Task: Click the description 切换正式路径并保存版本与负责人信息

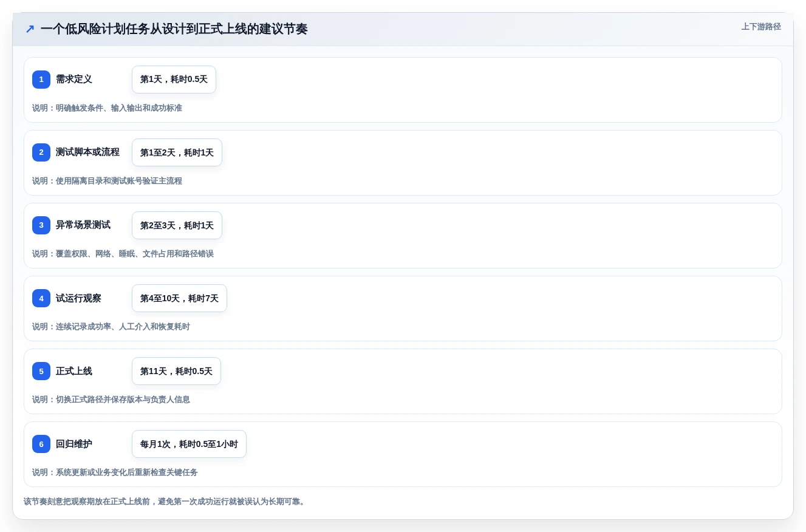Action: 111,400
